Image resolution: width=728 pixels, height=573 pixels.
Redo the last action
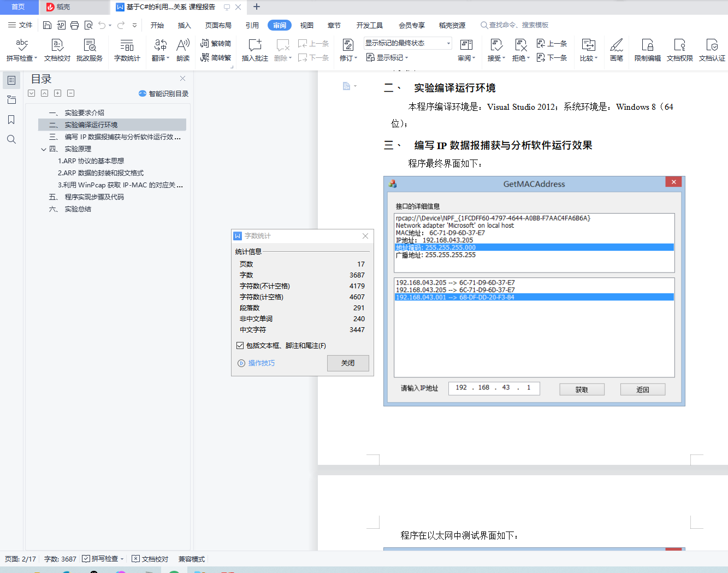[x=121, y=25]
